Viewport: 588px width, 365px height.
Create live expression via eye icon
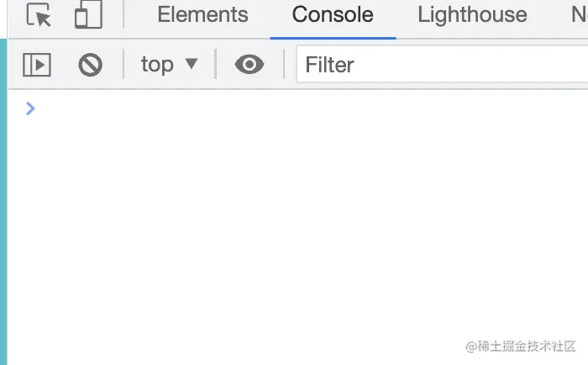pyautogui.click(x=249, y=64)
